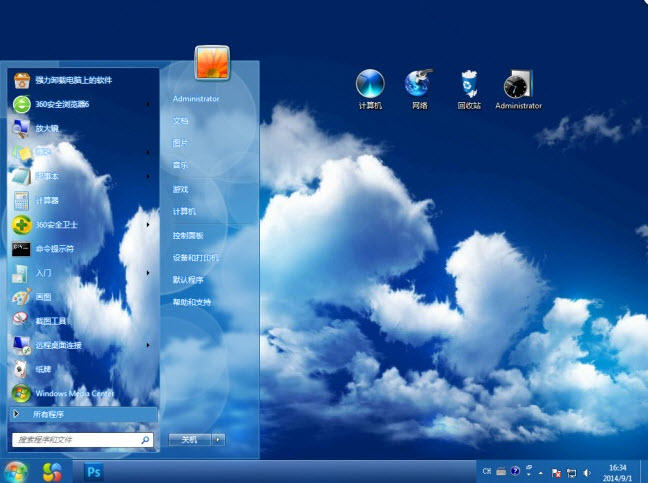Open Computer (计算机) in Start menu right pane
This screenshot has height=483, width=648.
pyautogui.click(x=184, y=212)
